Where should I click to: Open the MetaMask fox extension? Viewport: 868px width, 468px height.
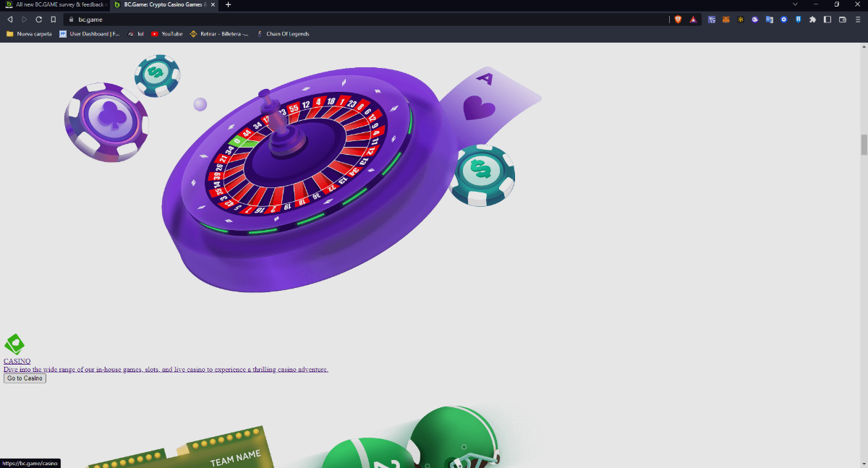coord(726,20)
